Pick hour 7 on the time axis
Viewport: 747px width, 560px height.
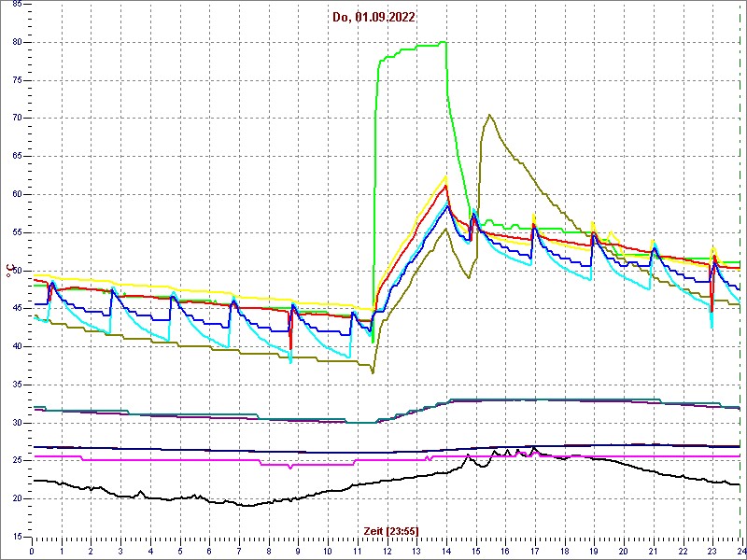click(239, 551)
